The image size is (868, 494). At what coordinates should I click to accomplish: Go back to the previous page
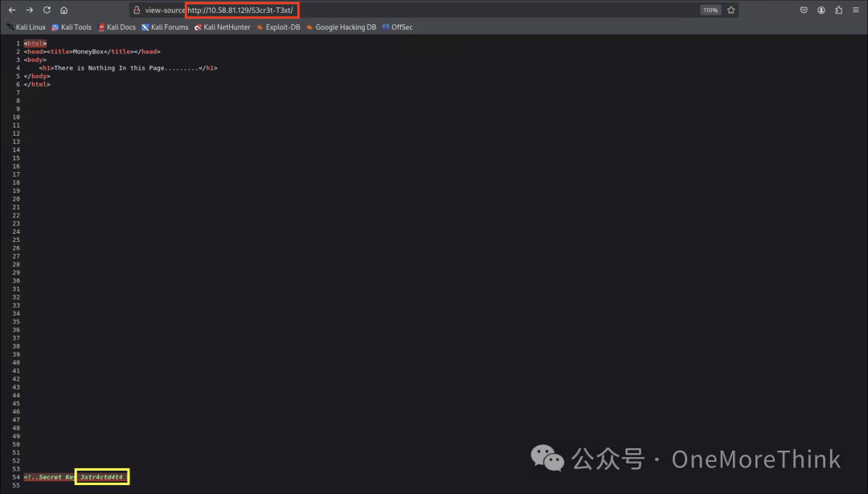point(12,10)
